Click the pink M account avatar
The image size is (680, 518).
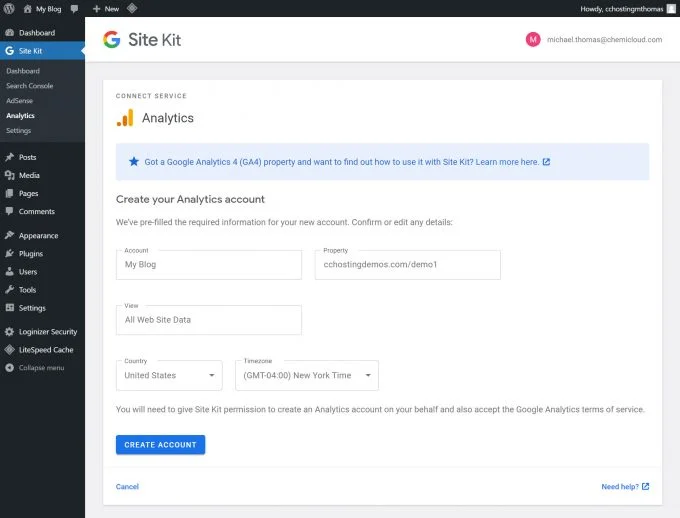pyautogui.click(x=533, y=39)
